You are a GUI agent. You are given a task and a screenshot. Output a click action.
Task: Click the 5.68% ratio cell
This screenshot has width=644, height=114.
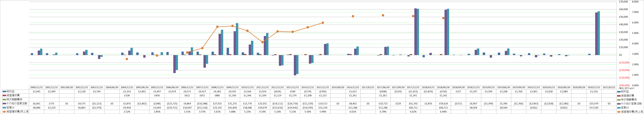coord(232,112)
